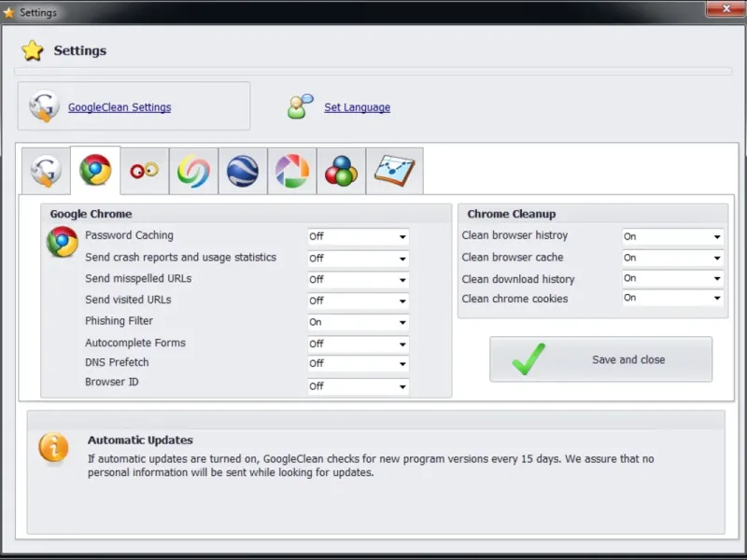
Task: Open the analytics chart icon tab
Action: pos(394,171)
